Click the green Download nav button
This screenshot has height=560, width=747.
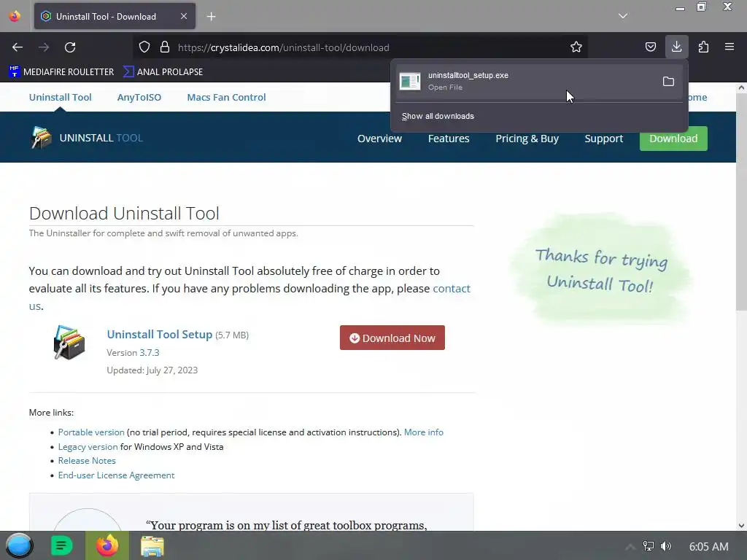pyautogui.click(x=673, y=139)
